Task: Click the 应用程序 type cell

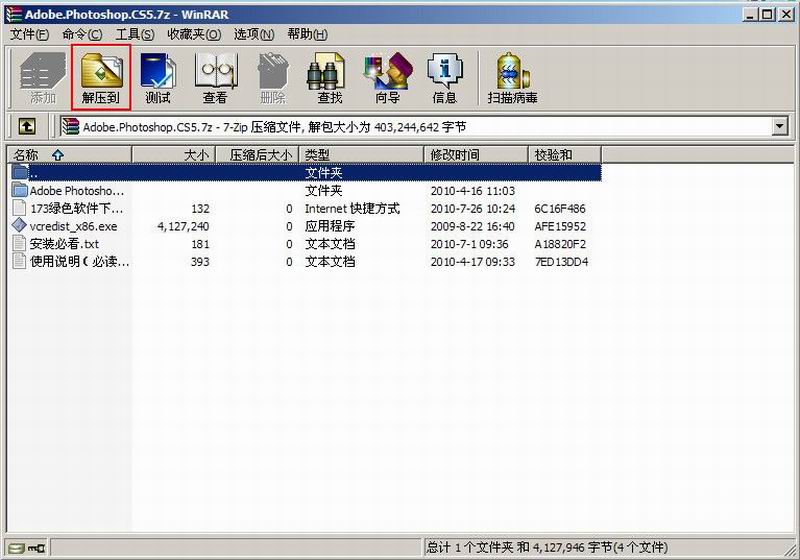Action: 330,226
